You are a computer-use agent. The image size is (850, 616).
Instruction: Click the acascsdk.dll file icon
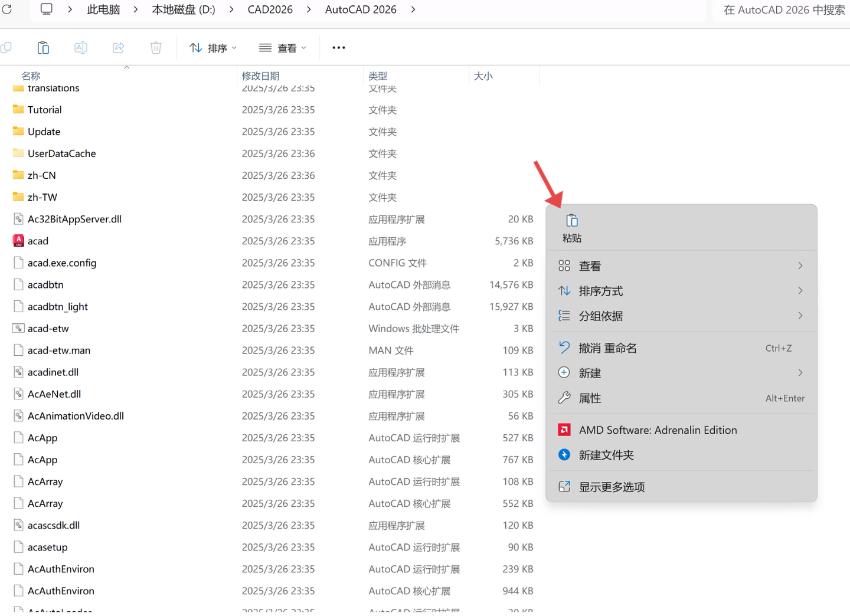[18, 525]
